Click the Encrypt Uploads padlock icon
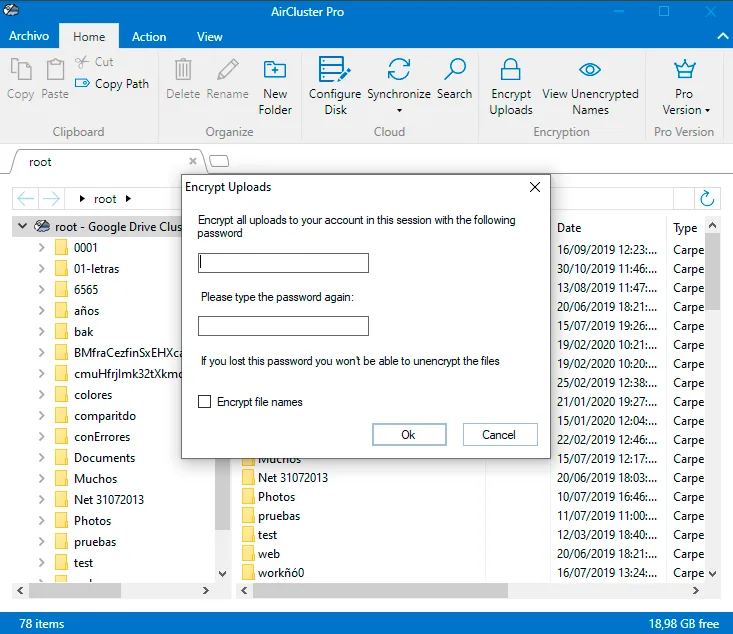Viewport: 733px width, 634px height. 510,70
